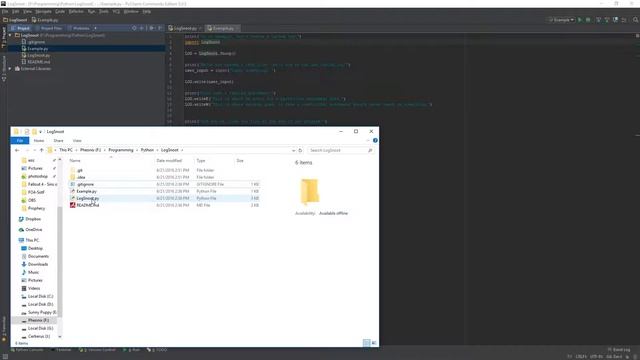This screenshot has width=640, height=360.
Task: Select README.md in Explorer file list
Action: coord(87,205)
